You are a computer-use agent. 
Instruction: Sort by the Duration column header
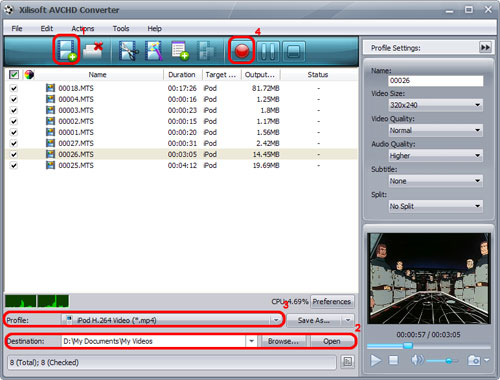point(182,75)
